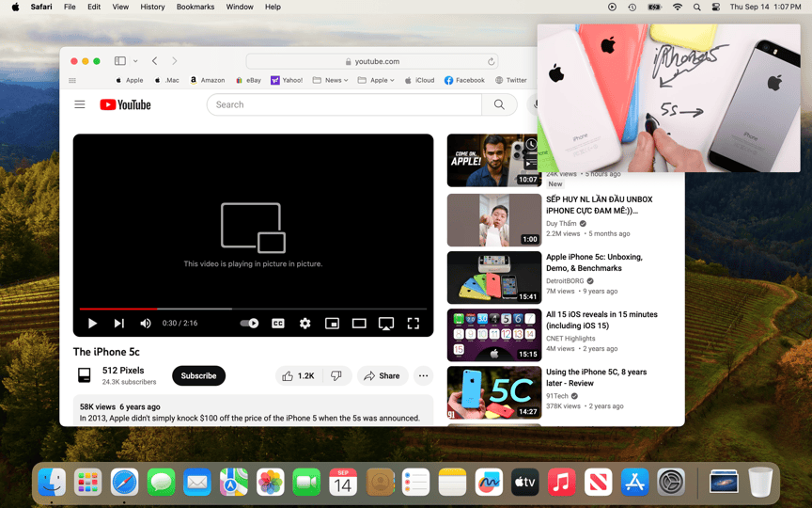This screenshot has width=812, height=508.
Task: Open player settings gear
Action: pos(305,324)
